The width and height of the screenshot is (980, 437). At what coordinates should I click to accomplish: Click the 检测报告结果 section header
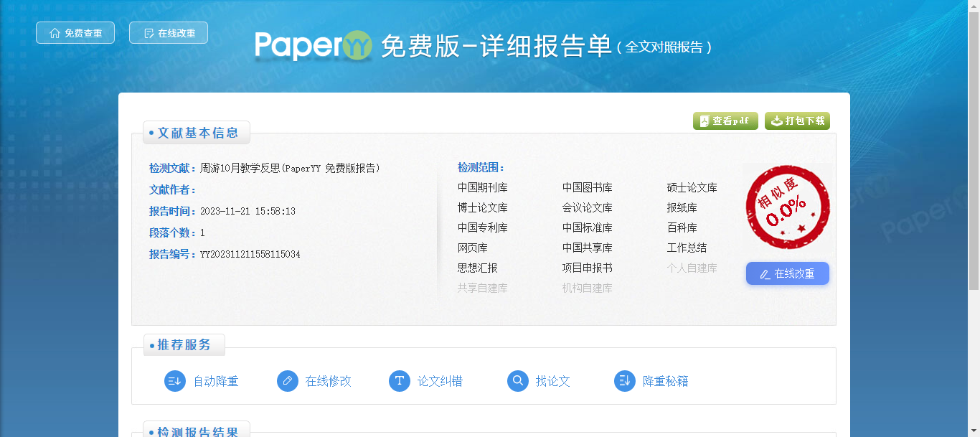(197, 430)
